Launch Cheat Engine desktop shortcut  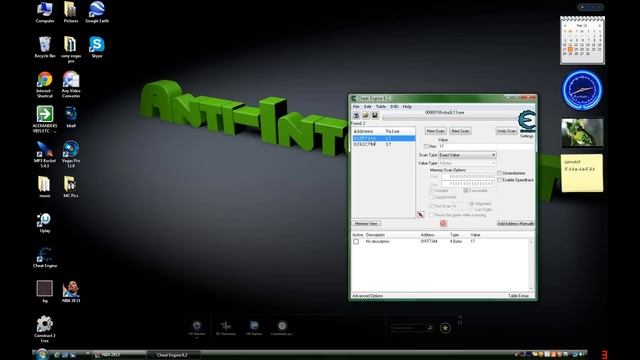(45, 257)
